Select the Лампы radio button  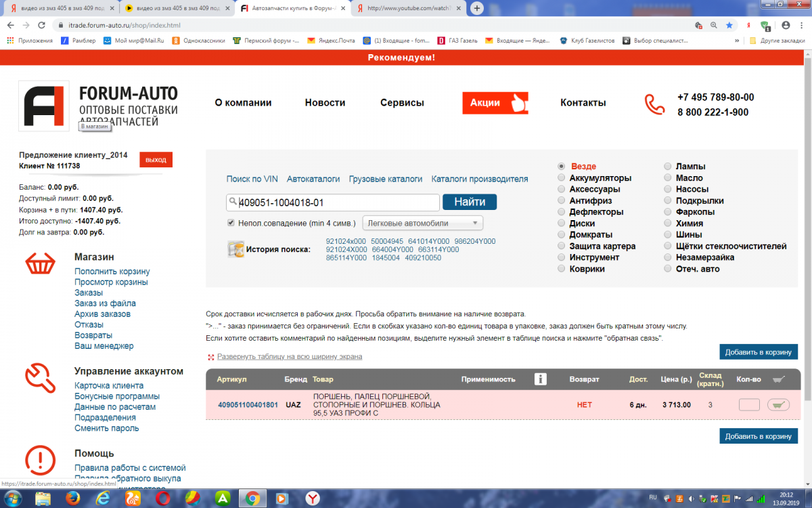click(668, 166)
